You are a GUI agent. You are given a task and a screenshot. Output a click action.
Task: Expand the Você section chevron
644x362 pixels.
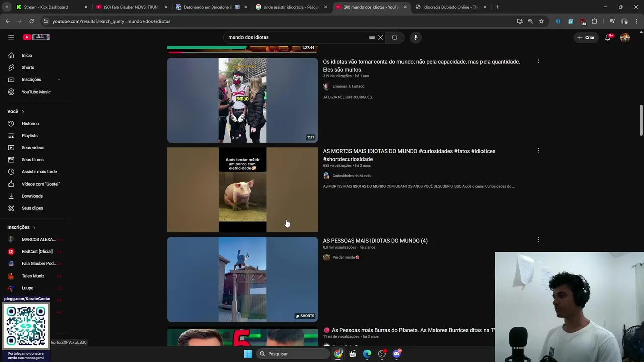pos(23,112)
